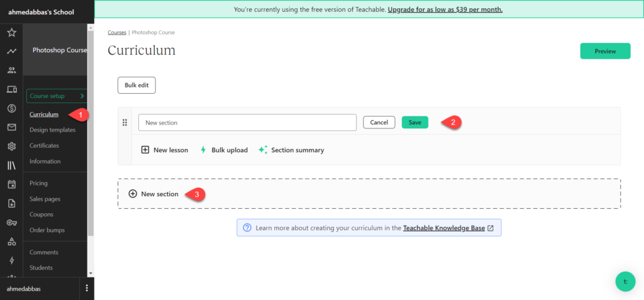Click the New section name input field
The width and height of the screenshot is (644, 300).
tap(247, 123)
